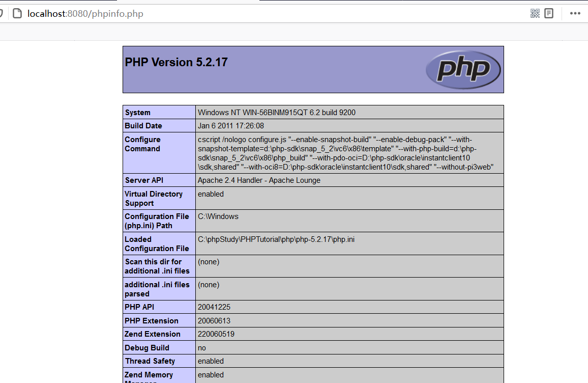Select the 220060519 value
The image size is (588, 383).
tap(216, 334)
